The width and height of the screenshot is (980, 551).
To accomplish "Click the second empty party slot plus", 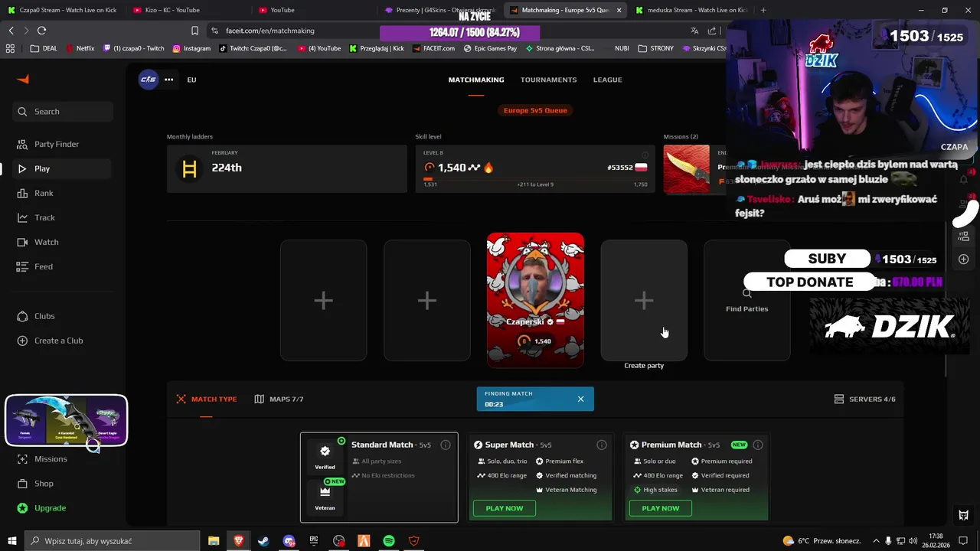I will (x=426, y=300).
